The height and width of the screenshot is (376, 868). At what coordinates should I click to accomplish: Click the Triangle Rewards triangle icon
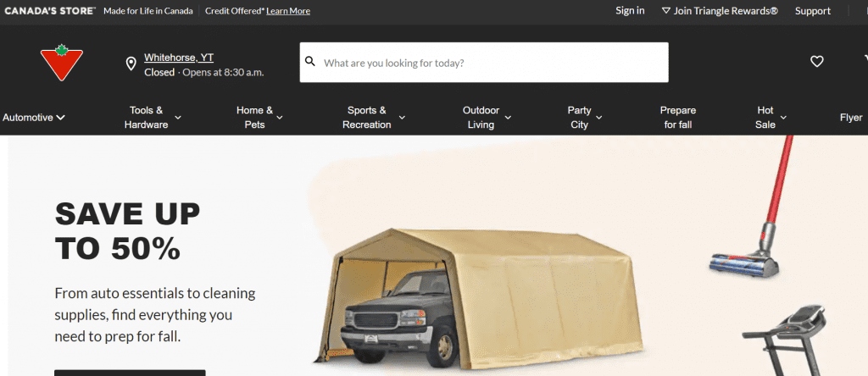pyautogui.click(x=666, y=10)
